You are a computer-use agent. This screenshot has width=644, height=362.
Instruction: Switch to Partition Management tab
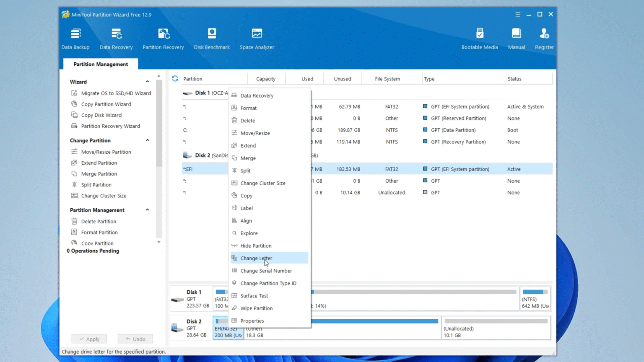point(101,64)
